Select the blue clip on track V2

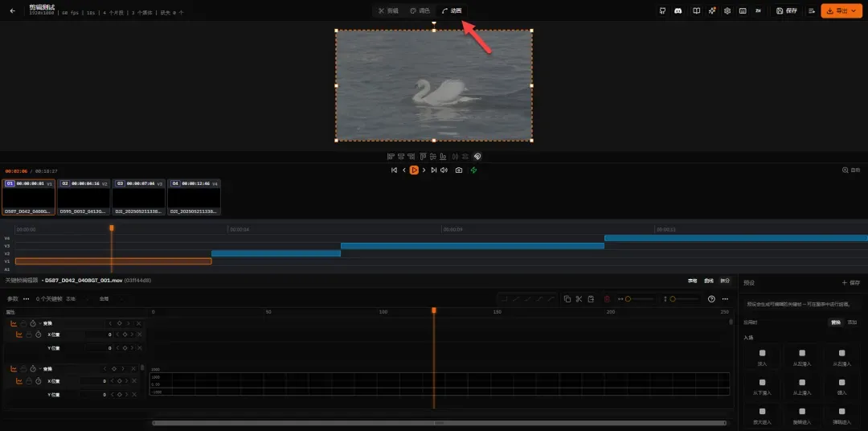276,253
